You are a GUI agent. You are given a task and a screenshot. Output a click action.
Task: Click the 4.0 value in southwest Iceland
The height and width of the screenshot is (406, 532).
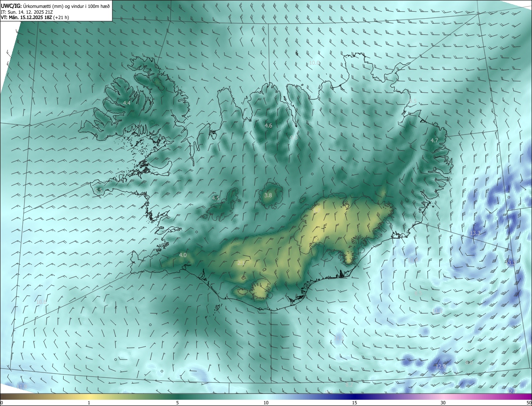pyautogui.click(x=182, y=255)
